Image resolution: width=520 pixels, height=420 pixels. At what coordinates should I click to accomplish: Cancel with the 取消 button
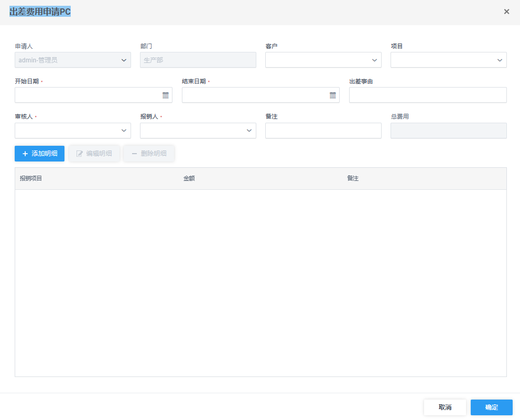coord(445,407)
